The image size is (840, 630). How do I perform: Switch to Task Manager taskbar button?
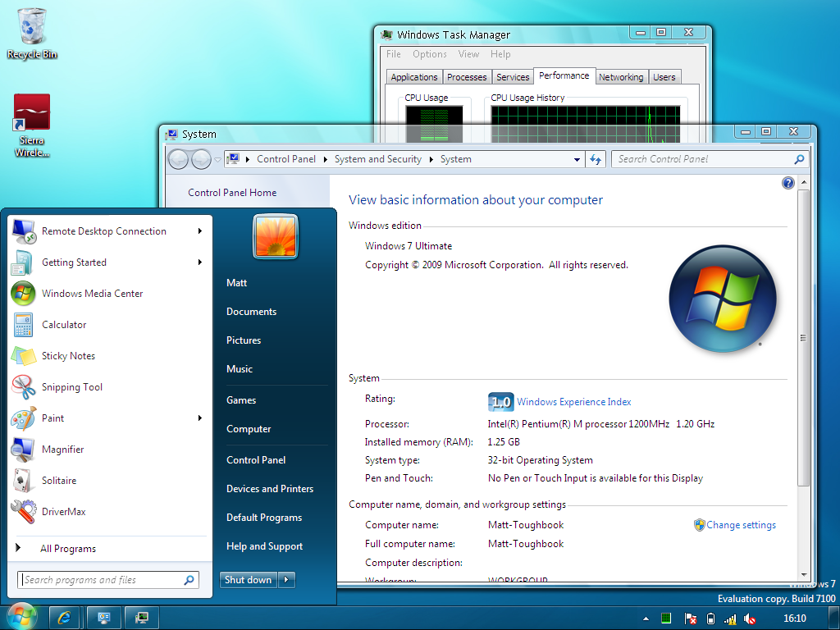click(x=141, y=618)
